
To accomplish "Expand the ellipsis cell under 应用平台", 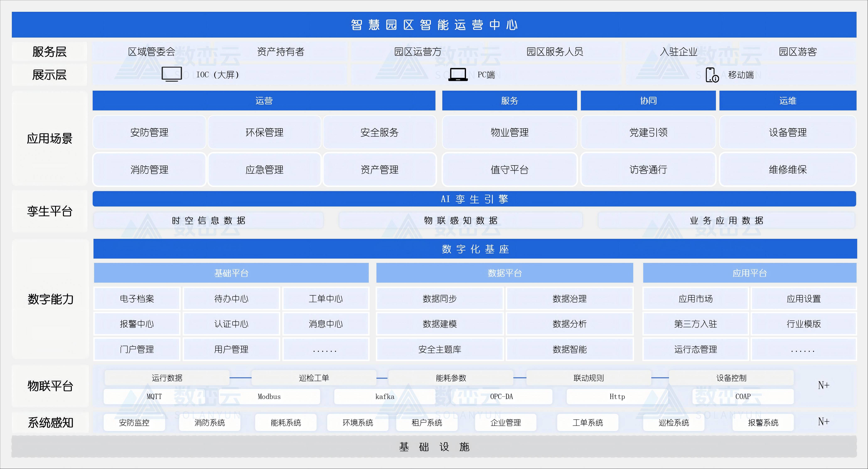I will 803,349.
